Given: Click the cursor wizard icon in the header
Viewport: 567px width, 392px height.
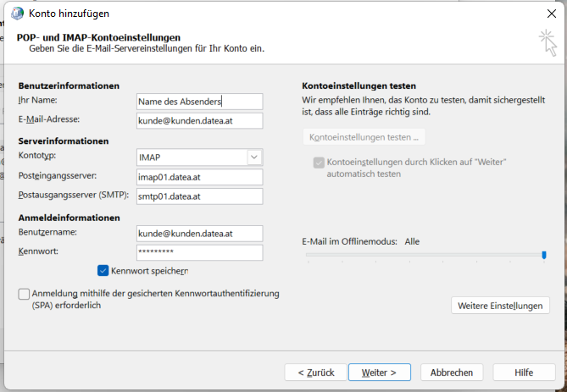Looking at the screenshot, I should 547,42.
